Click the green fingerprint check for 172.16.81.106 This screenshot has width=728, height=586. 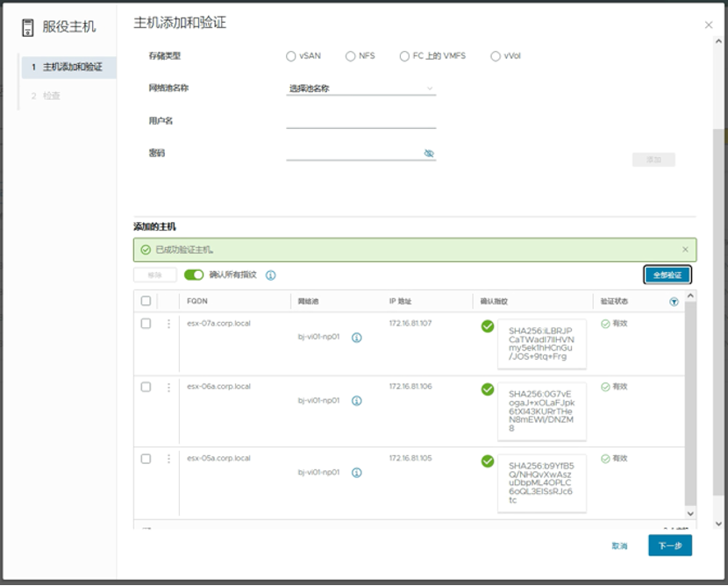pyautogui.click(x=488, y=389)
